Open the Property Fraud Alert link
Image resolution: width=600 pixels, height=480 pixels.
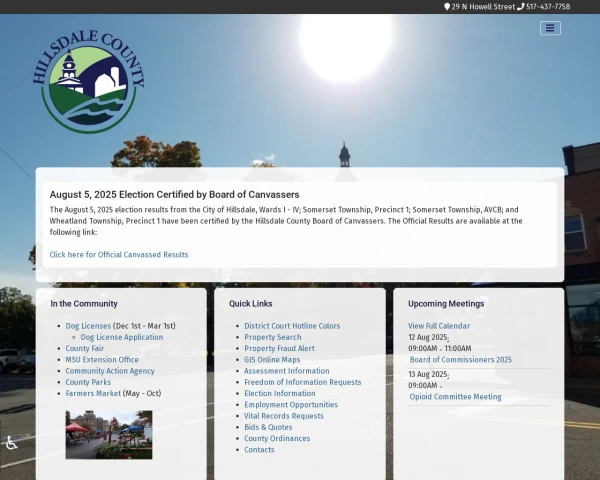tap(279, 348)
